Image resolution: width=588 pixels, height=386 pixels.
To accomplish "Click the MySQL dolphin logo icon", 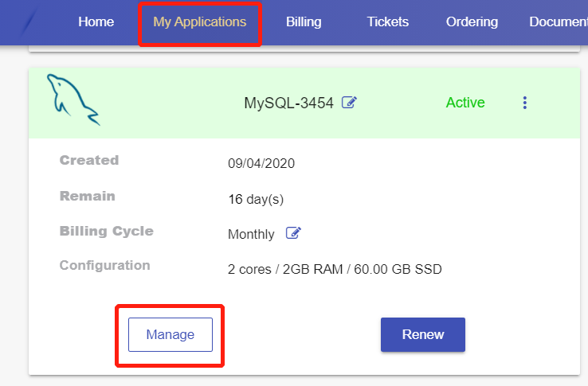I will 73,99.
